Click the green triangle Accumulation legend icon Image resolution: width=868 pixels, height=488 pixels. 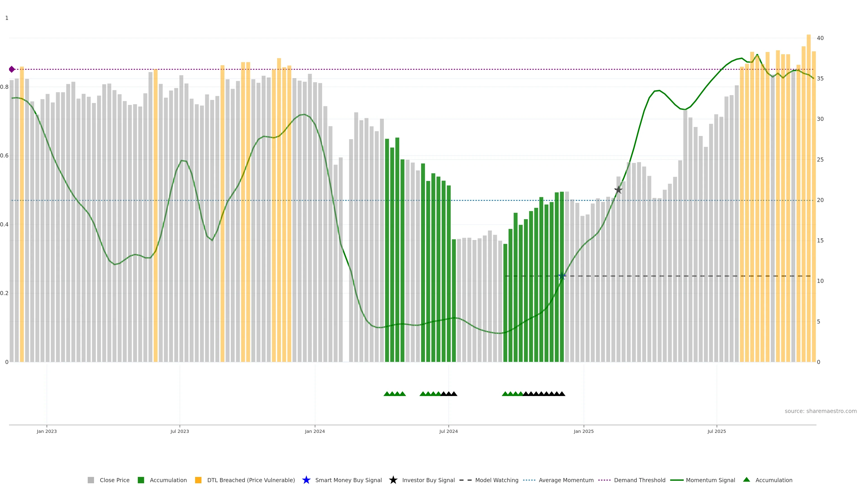[x=746, y=480]
